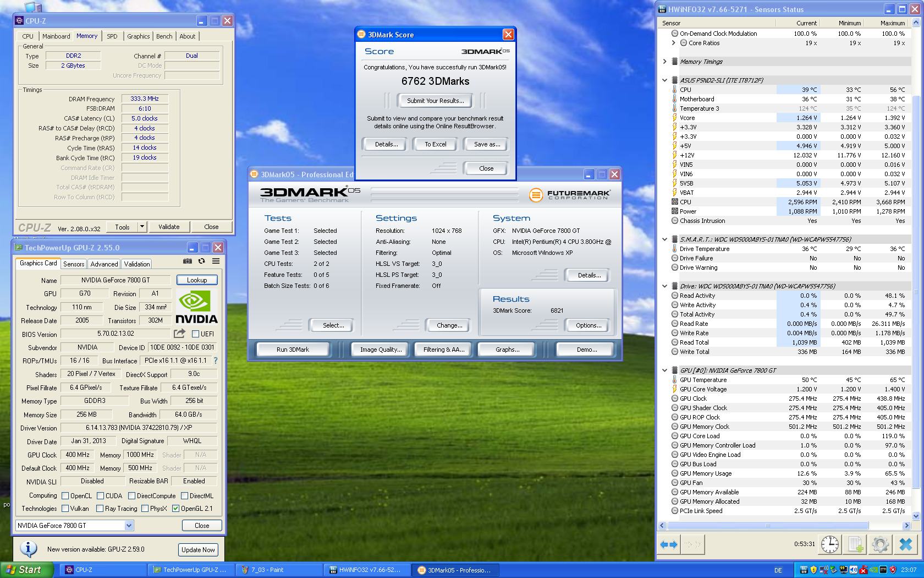Click the Submit Your Results button
924x578 pixels.
point(435,101)
